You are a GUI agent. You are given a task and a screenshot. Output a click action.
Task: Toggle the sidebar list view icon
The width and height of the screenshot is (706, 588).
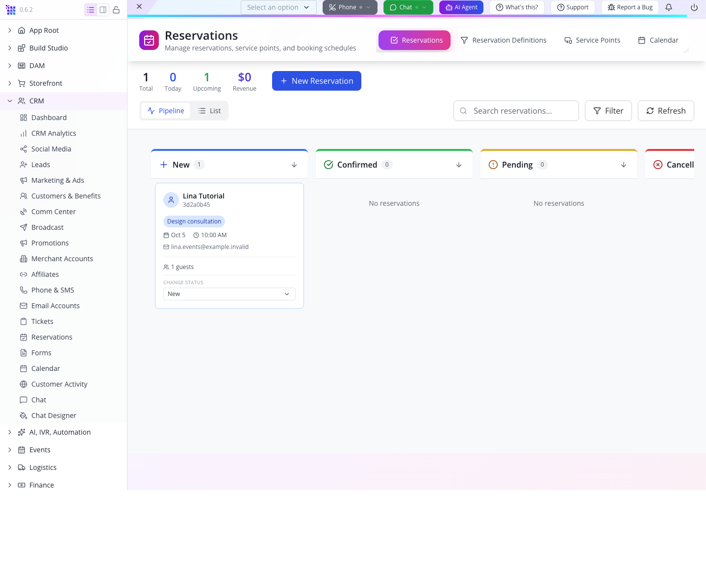[91, 10]
